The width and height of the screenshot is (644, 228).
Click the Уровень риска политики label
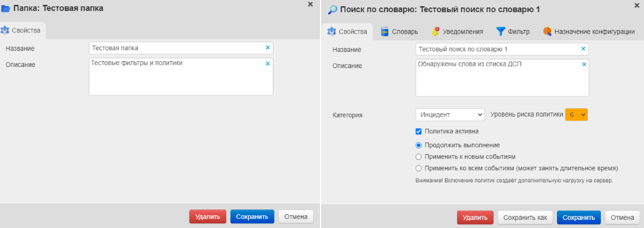526,114
